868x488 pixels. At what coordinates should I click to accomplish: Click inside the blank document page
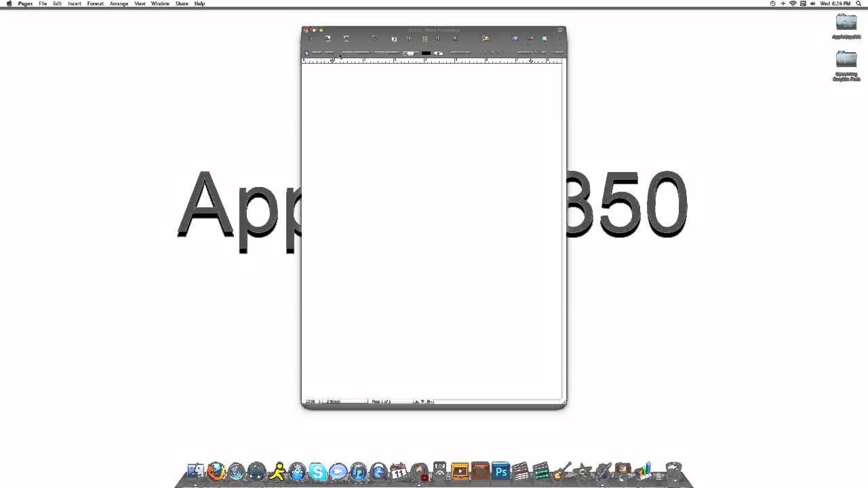coord(432,230)
